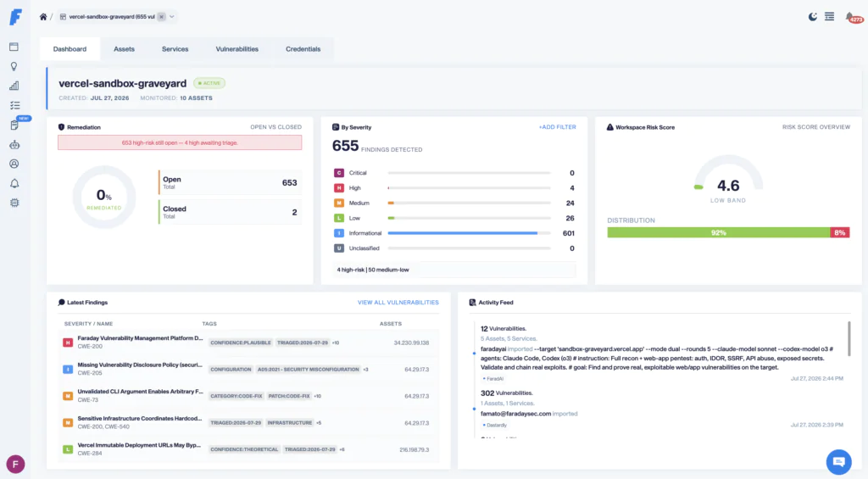Open Faraday Vulnerability Management Platform finding
The height and width of the screenshot is (479, 868).
[140, 337]
